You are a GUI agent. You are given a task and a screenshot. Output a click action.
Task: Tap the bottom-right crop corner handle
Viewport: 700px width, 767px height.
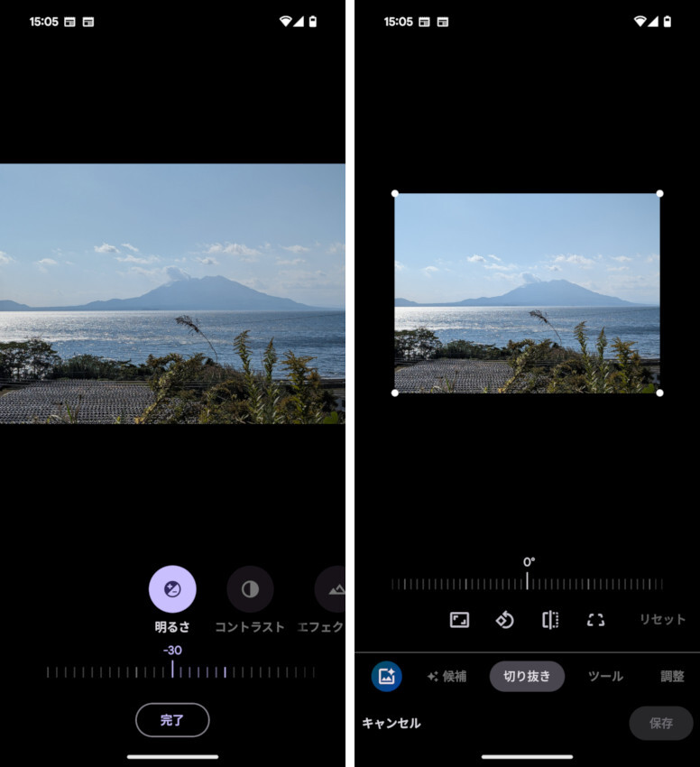coord(659,393)
